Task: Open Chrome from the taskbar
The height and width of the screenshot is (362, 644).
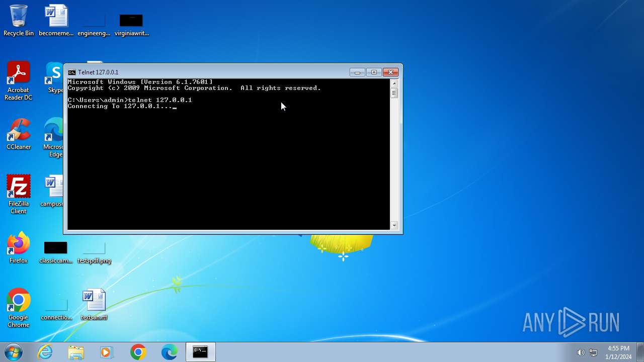Action: [138, 352]
